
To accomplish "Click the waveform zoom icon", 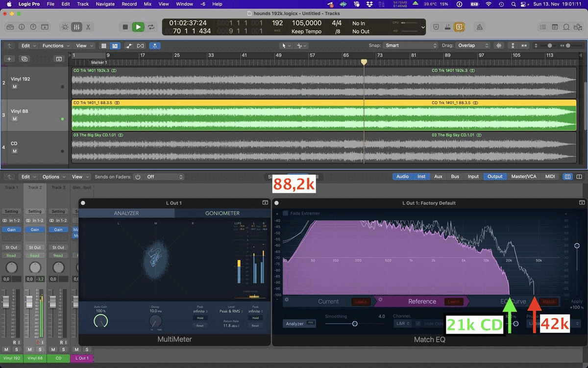I will (x=499, y=46).
